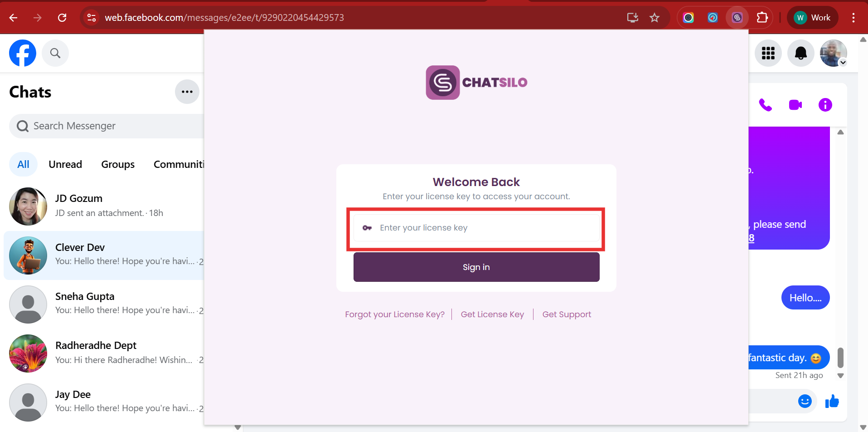
Task: Start a video call
Action: [795, 105]
